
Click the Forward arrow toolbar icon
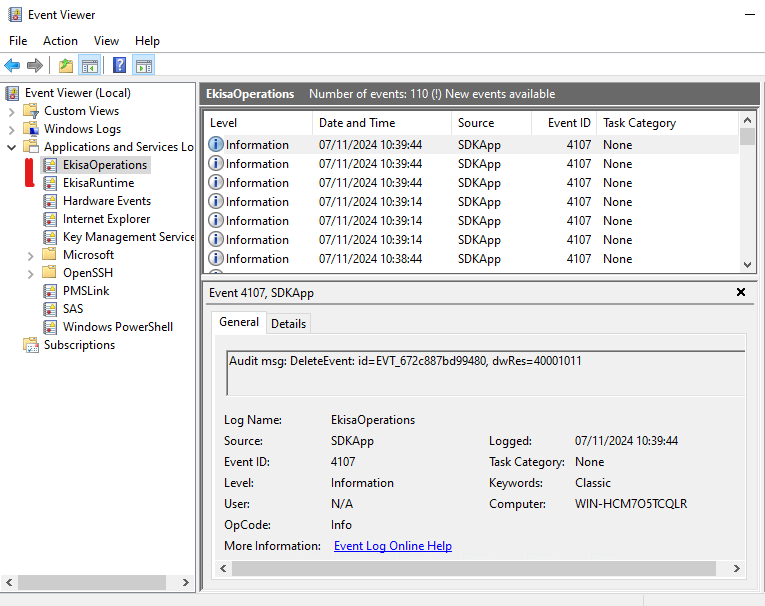35,66
